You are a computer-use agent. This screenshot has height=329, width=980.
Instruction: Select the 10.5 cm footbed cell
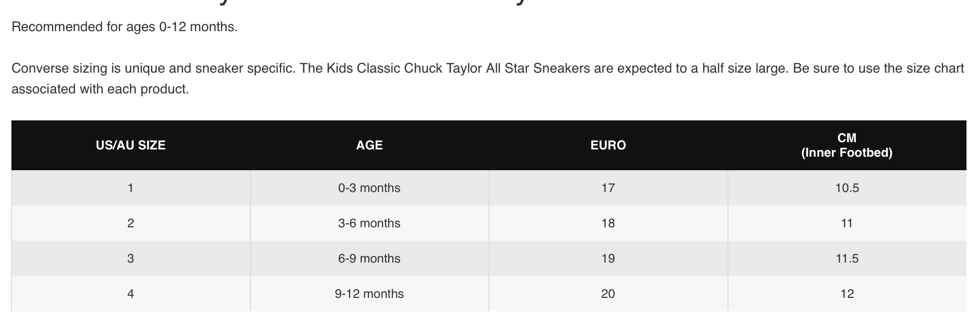click(x=846, y=188)
